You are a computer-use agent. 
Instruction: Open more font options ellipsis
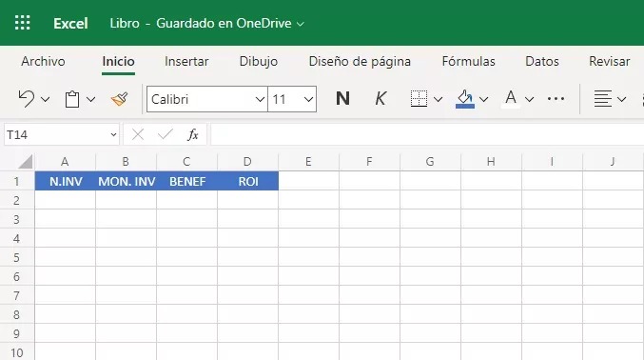[556, 99]
